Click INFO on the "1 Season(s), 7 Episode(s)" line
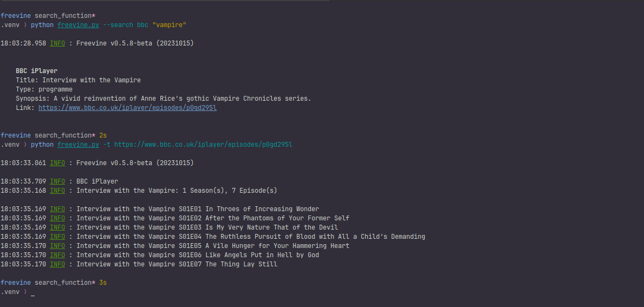 [57, 191]
